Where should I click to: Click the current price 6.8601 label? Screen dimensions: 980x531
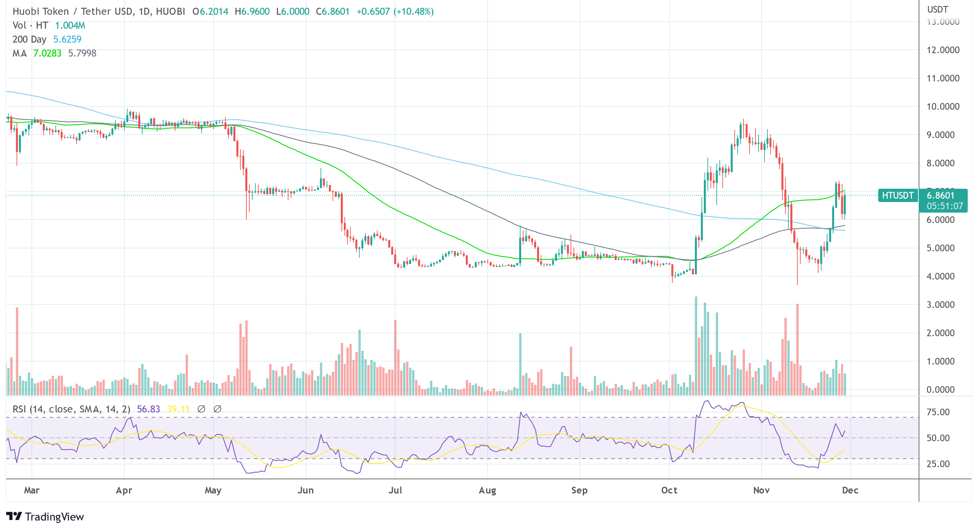click(941, 195)
